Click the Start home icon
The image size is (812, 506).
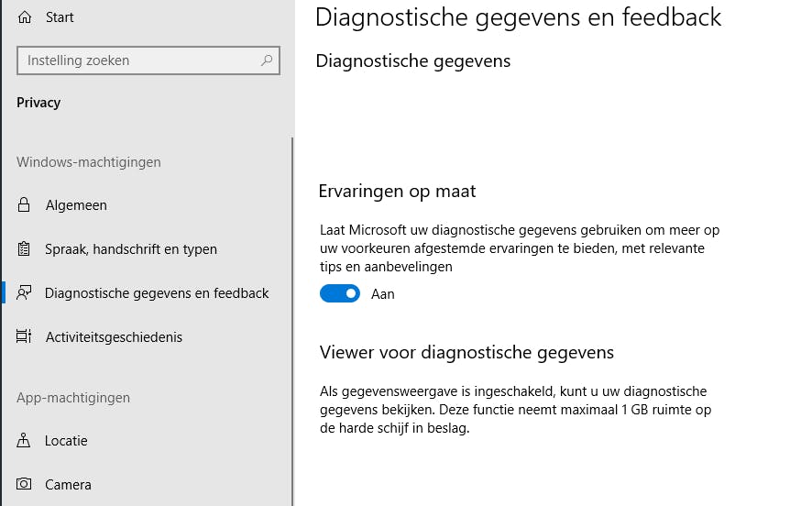coord(25,17)
